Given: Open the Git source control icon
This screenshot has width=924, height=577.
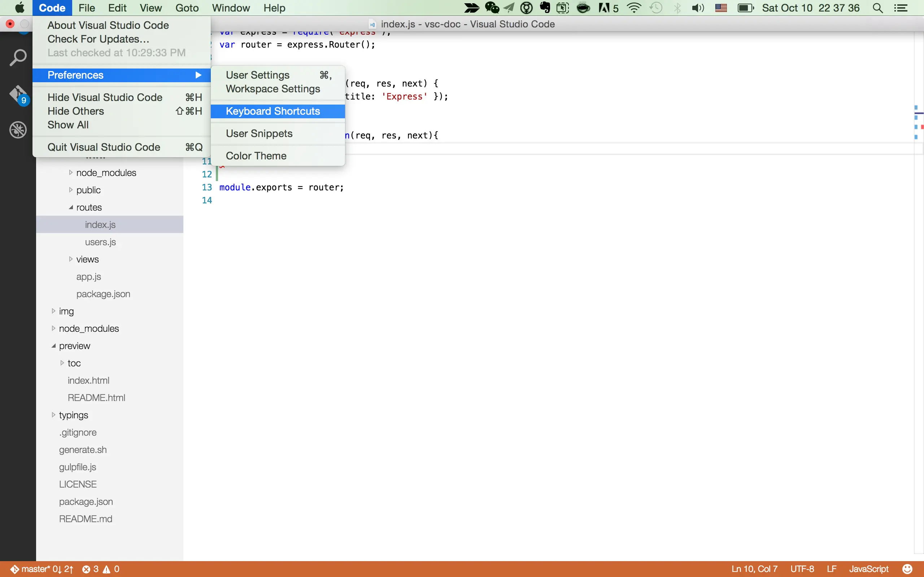Looking at the screenshot, I should (18, 94).
